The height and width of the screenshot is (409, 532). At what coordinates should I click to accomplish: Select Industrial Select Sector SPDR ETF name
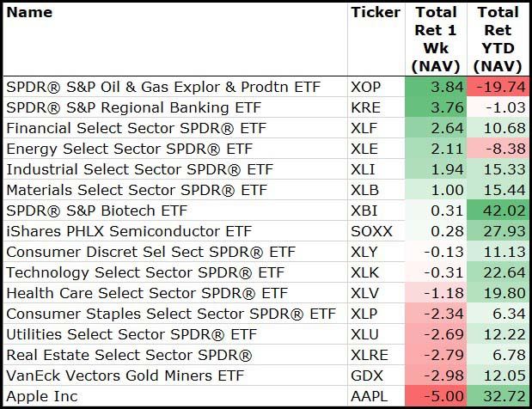tap(139, 170)
